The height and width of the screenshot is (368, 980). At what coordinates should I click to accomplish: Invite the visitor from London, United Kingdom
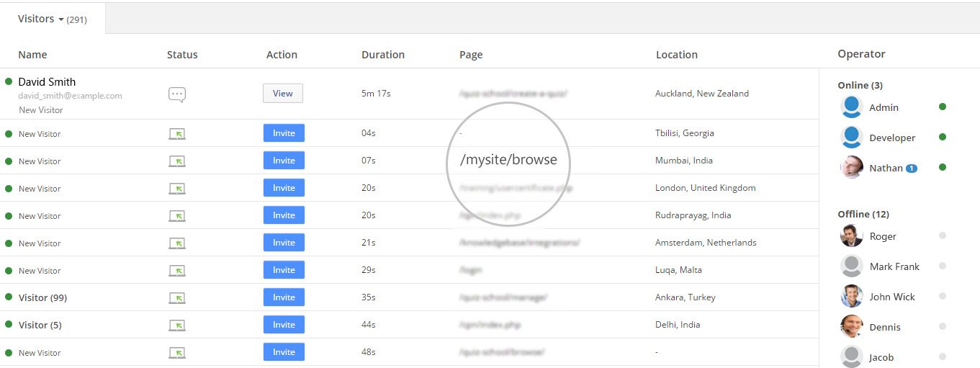pyautogui.click(x=284, y=188)
